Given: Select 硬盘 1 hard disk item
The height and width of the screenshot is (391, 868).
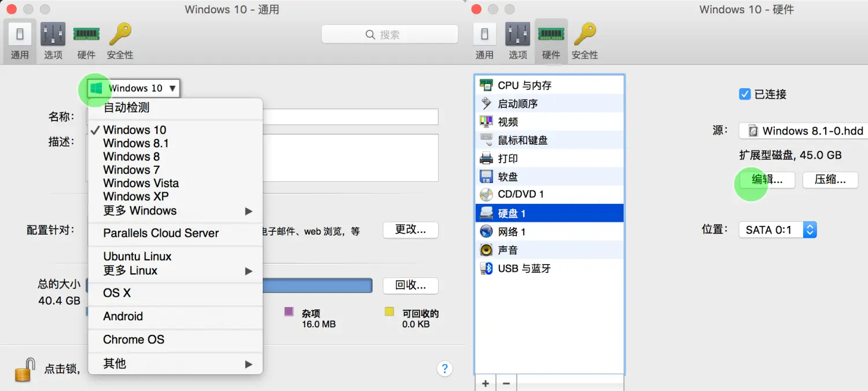Looking at the screenshot, I should pos(550,213).
